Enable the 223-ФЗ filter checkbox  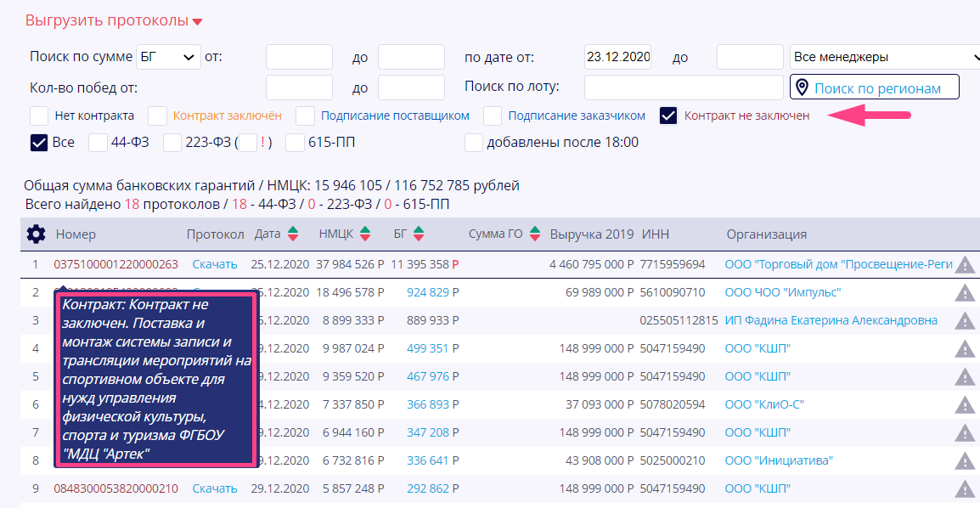[172, 143]
